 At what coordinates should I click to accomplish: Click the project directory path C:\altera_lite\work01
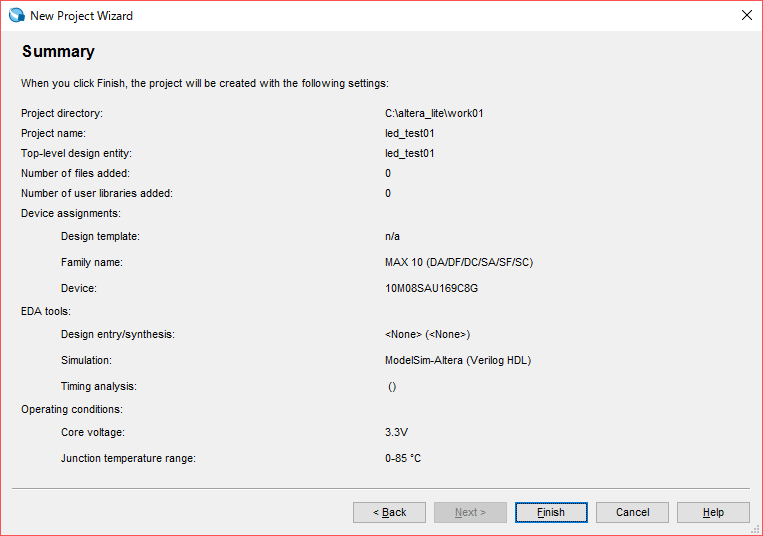pyautogui.click(x=434, y=113)
